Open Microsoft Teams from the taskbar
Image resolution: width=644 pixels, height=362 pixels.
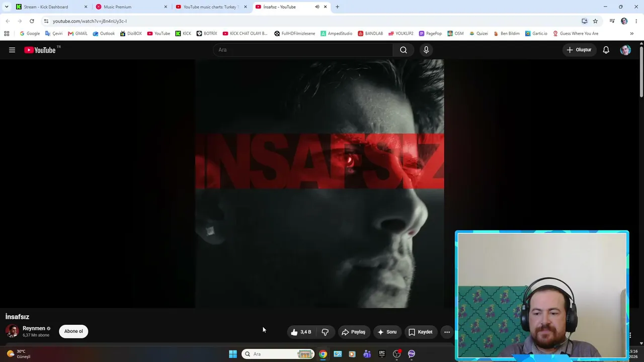pos(367,354)
